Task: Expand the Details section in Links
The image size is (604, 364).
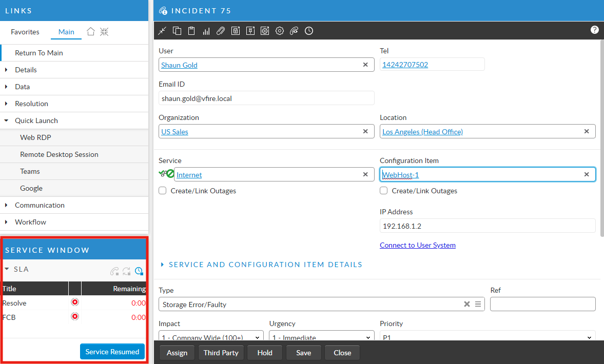Action: pyautogui.click(x=26, y=70)
